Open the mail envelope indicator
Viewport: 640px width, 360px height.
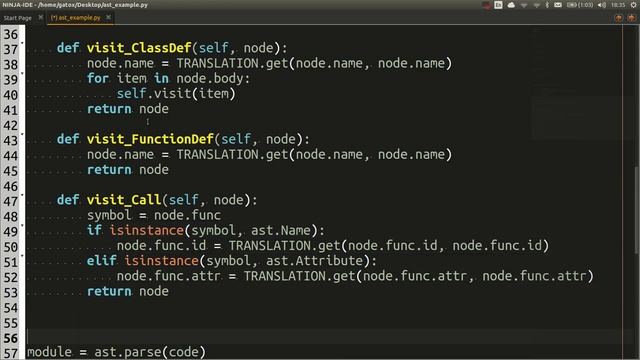558,5
